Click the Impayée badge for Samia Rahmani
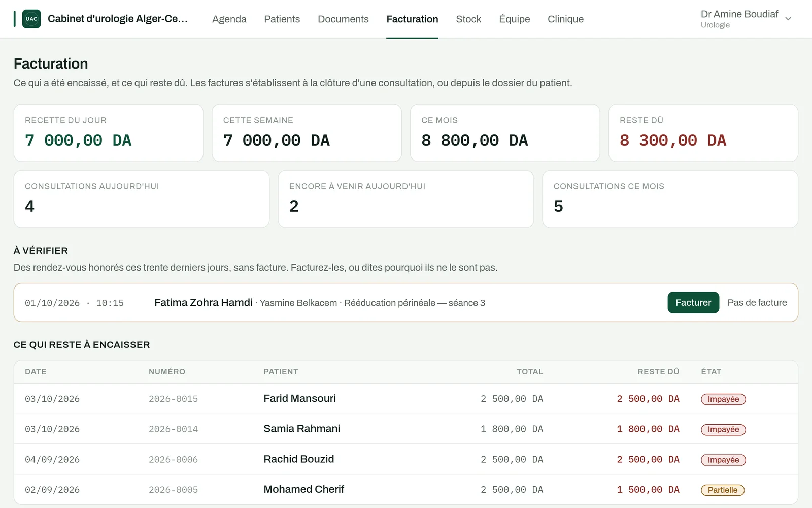812x508 pixels. click(x=723, y=429)
